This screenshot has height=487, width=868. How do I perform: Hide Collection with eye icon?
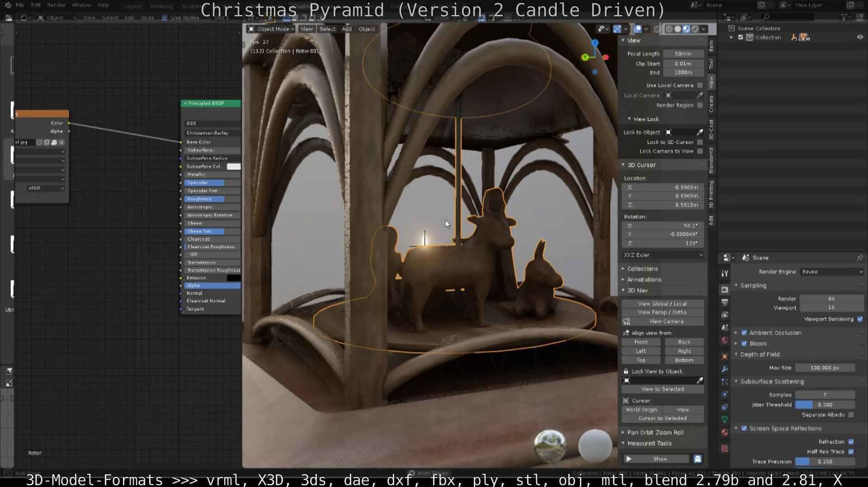860,37
